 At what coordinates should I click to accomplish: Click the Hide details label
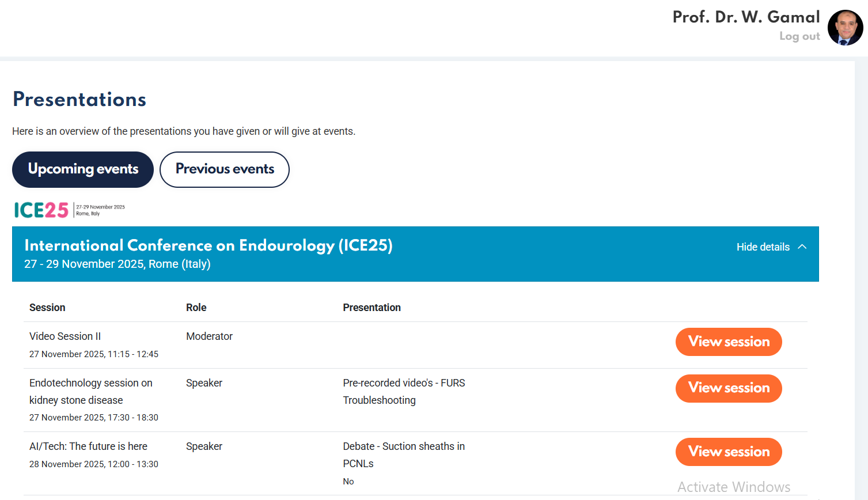[763, 247]
